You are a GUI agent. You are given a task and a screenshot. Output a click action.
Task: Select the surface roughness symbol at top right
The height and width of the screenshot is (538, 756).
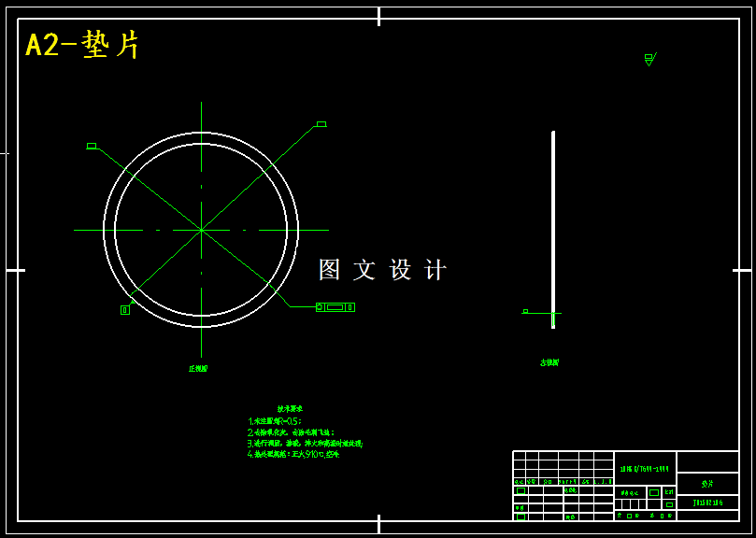point(650,59)
